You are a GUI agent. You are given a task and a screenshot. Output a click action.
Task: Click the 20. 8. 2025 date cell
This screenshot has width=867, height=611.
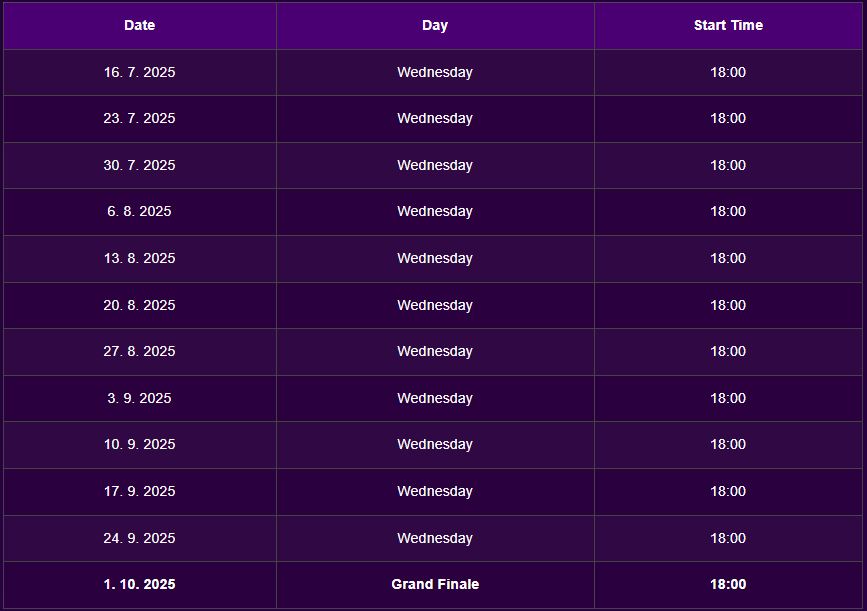[x=140, y=305]
